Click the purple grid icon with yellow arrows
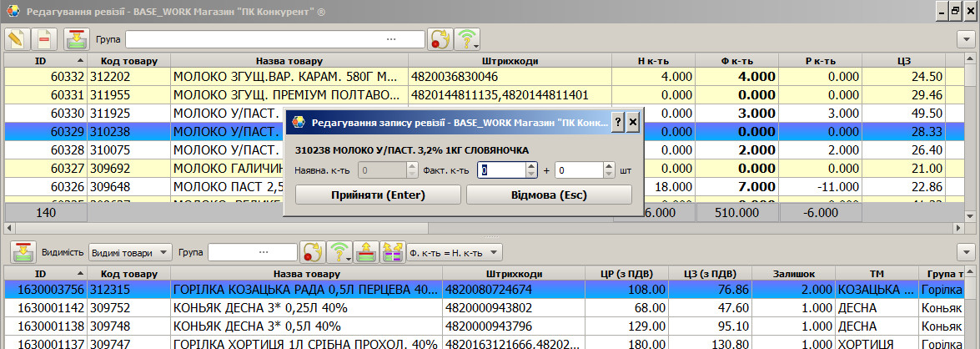The image size is (980, 349). [392, 252]
